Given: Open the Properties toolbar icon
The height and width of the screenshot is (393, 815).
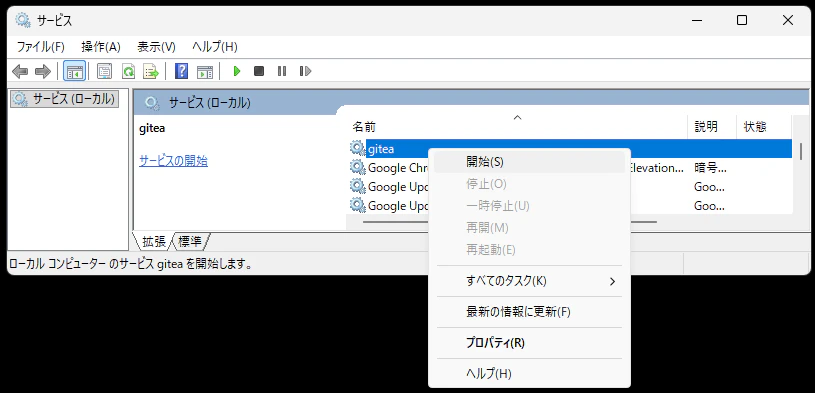Looking at the screenshot, I should (x=104, y=71).
